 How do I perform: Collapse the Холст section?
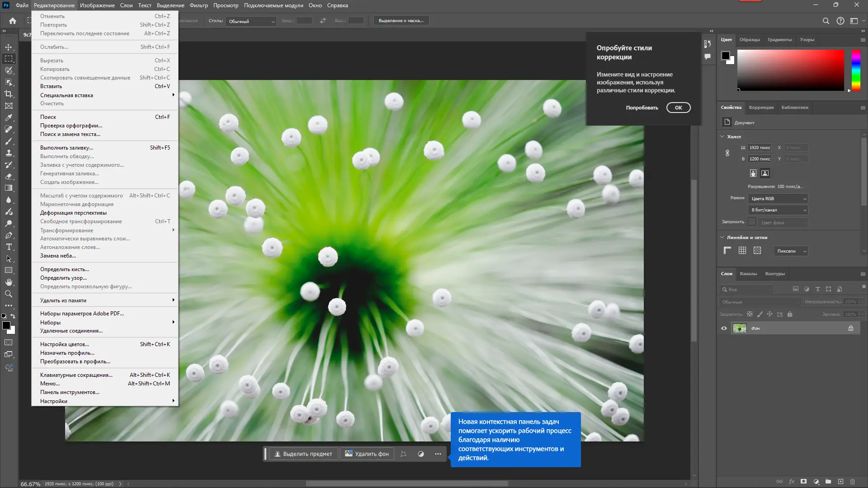pos(722,136)
